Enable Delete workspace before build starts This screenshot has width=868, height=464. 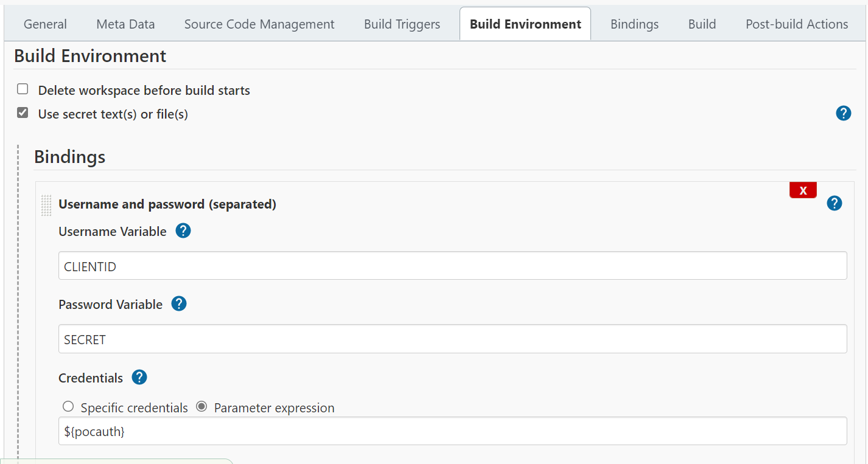(23, 89)
